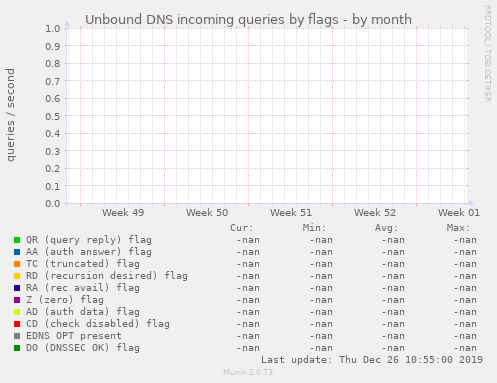Click the 'Week 51' x-axis label
This screenshot has width=497, height=383.
291,213
